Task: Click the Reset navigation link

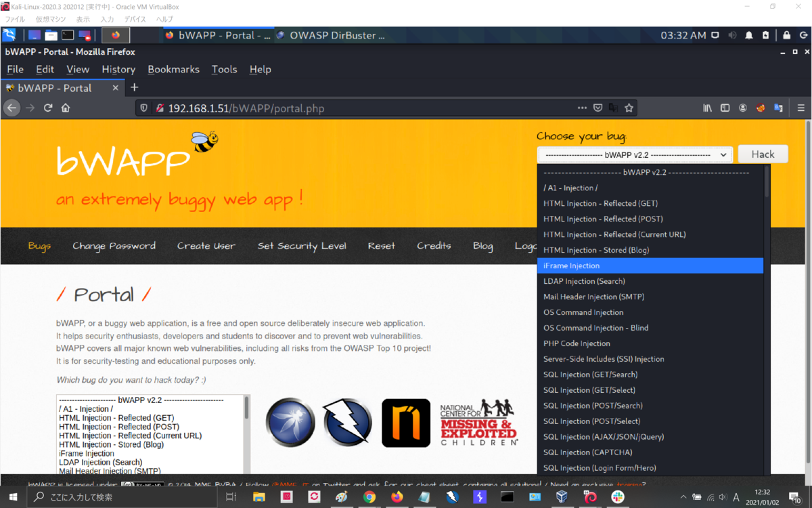Action: [x=382, y=246]
